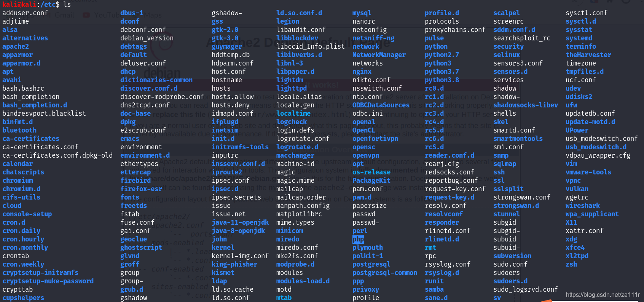644x302 pixels.
Task: Click the cron.daily directory name
Action: 21,231
